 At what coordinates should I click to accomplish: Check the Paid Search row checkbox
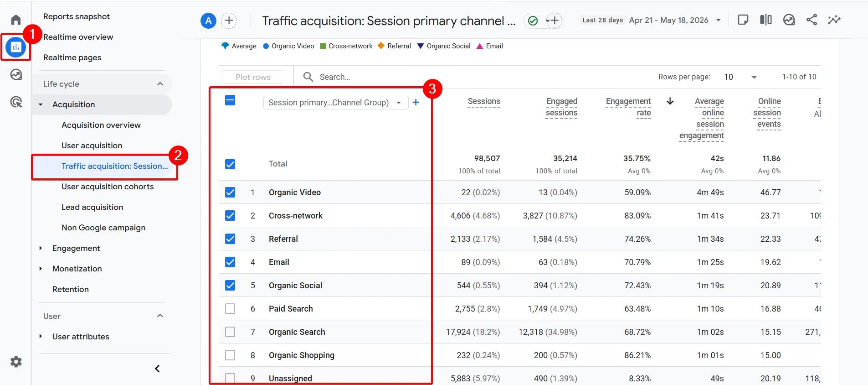230,309
